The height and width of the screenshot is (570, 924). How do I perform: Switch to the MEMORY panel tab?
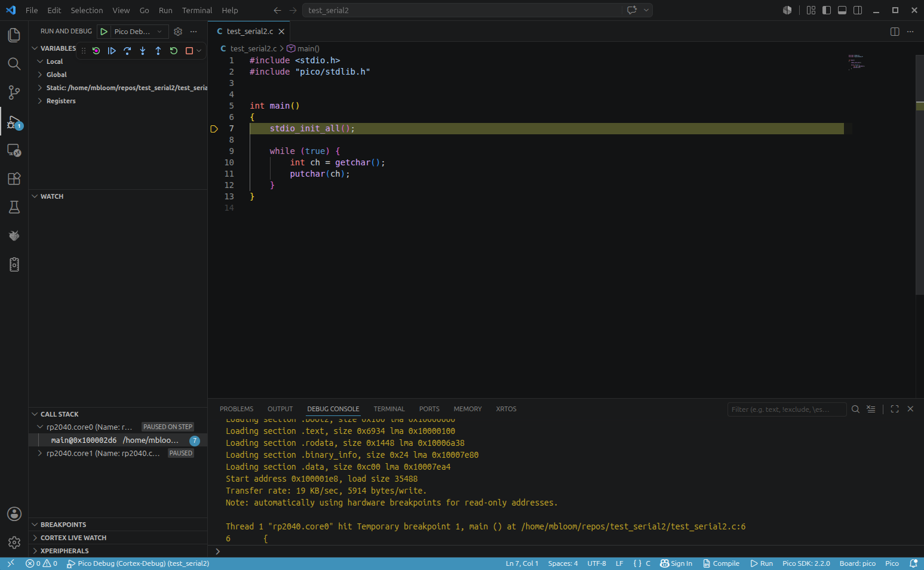(468, 409)
